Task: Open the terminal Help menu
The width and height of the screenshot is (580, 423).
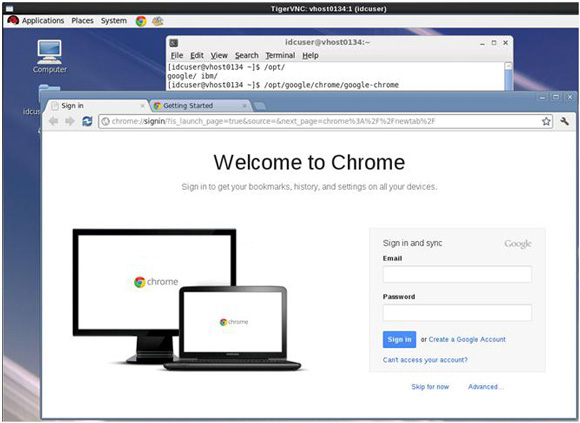Action: [310, 55]
